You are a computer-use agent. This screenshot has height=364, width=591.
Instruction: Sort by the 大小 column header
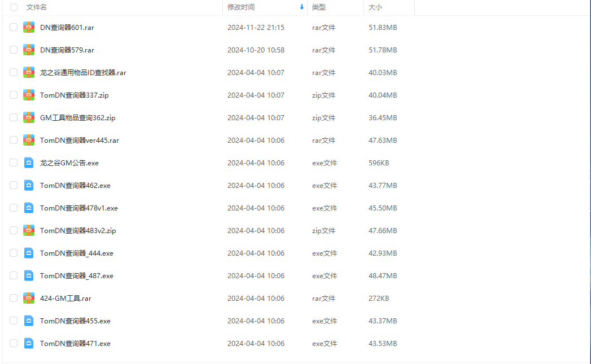tap(375, 7)
